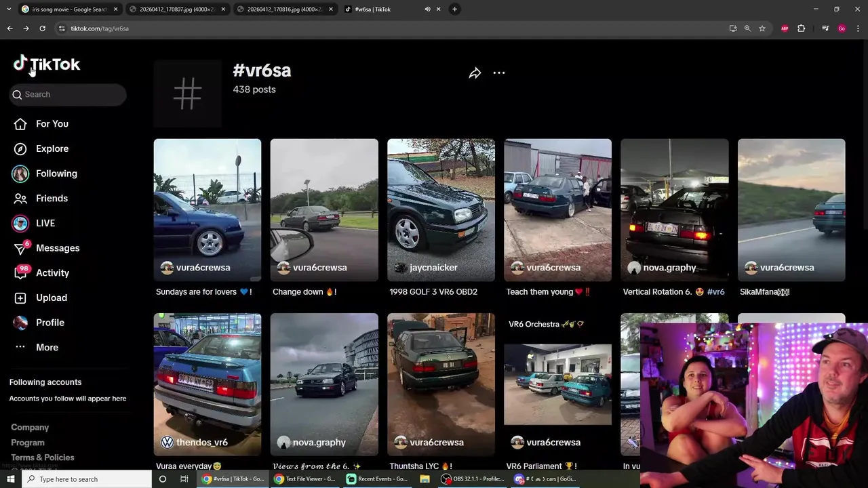
Task: Click the 'Following accounts' heading
Action: [45, 382]
